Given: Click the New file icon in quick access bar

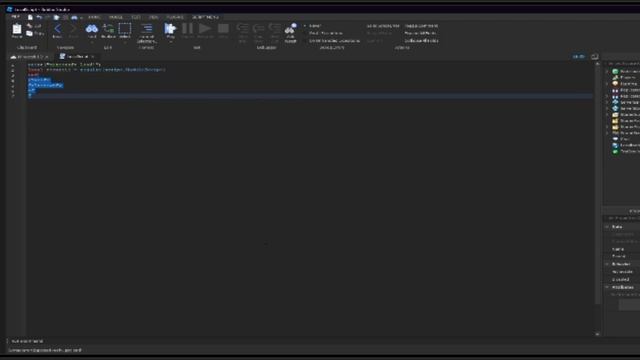Looking at the screenshot, I should (x=30, y=17).
